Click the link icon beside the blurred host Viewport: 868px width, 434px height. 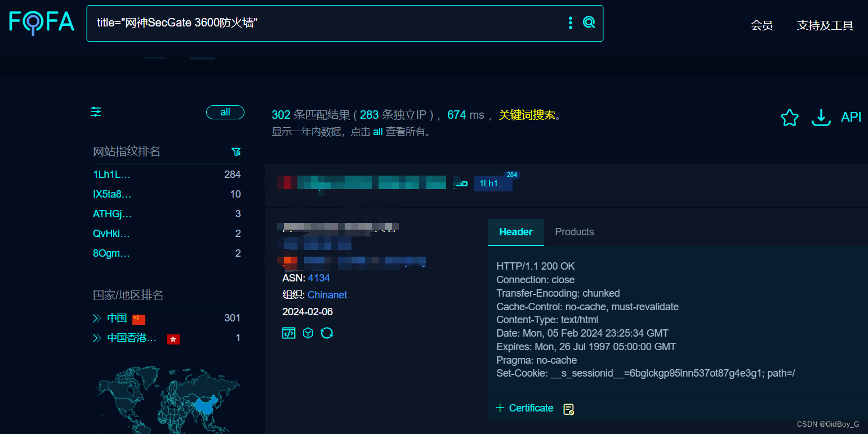(462, 183)
